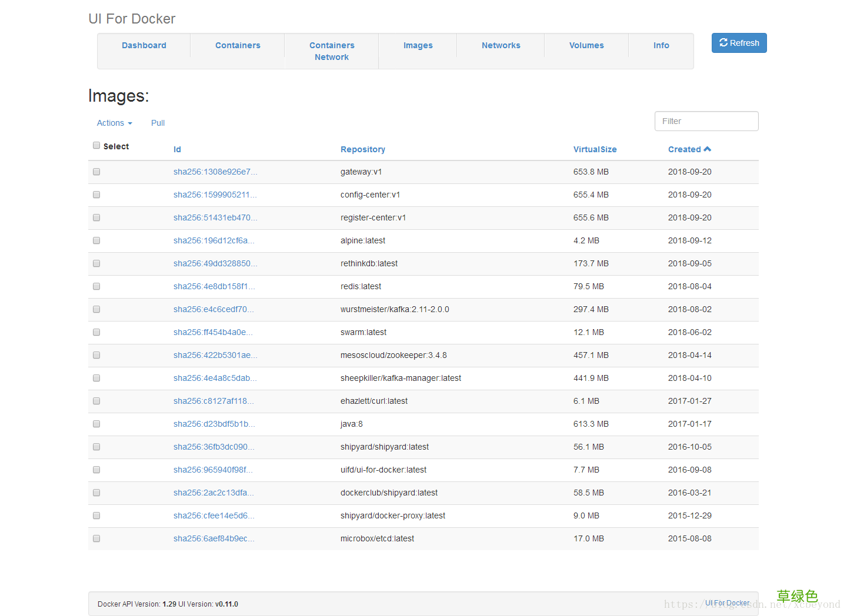Click the Refresh button with circular arrows icon

pyautogui.click(x=739, y=43)
